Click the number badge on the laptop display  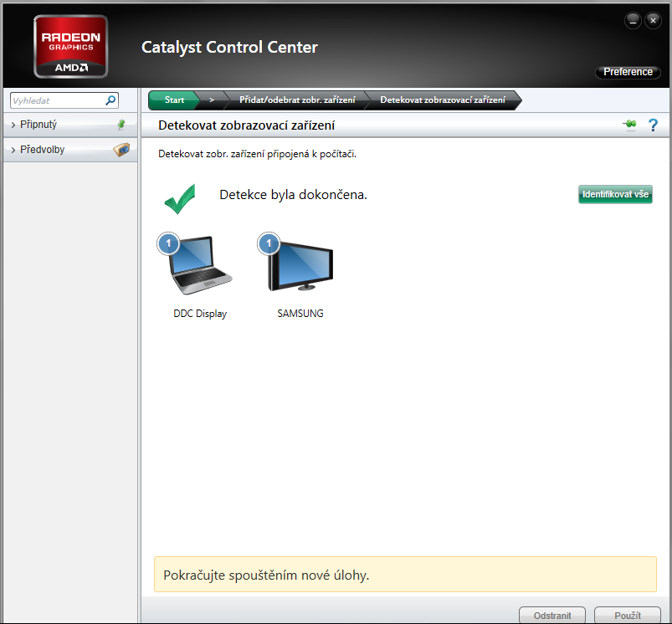pyautogui.click(x=168, y=243)
